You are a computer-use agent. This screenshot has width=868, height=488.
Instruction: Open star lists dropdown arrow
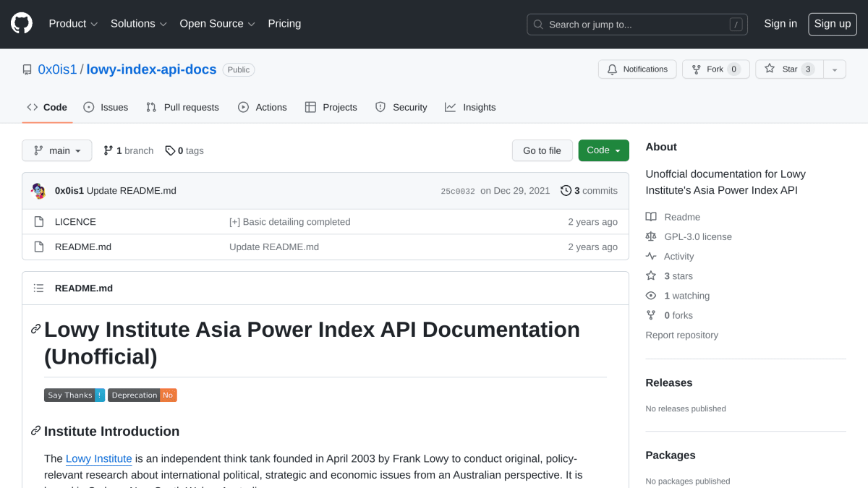[x=835, y=69]
